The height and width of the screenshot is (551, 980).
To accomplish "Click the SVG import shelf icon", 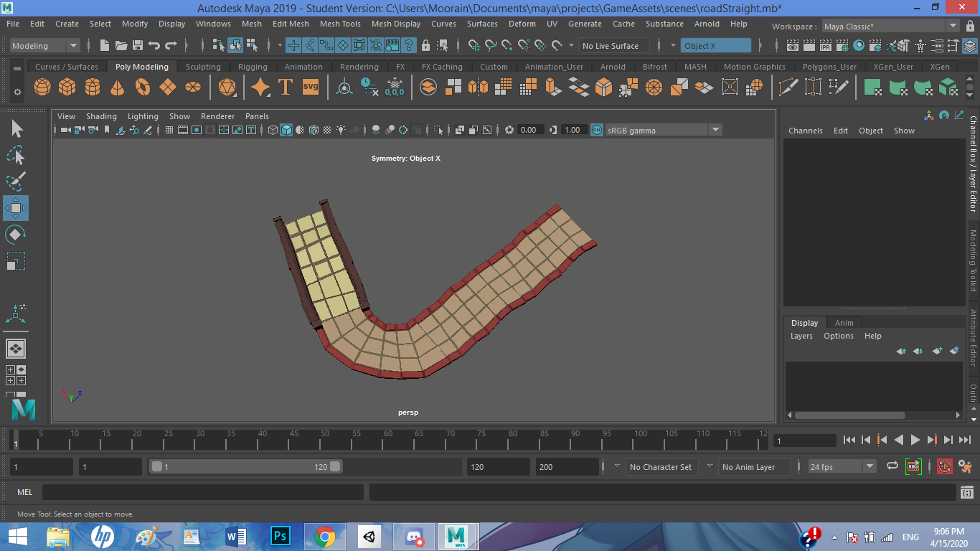I will (310, 87).
